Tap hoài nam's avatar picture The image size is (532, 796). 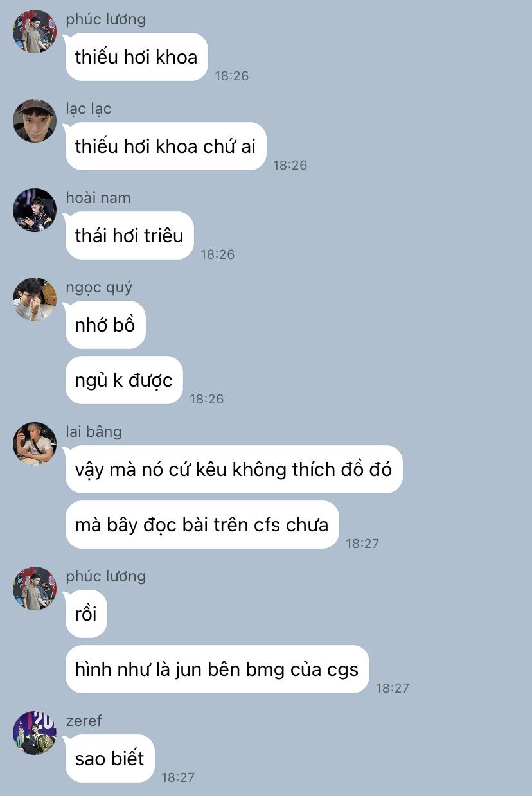pyautogui.click(x=35, y=210)
